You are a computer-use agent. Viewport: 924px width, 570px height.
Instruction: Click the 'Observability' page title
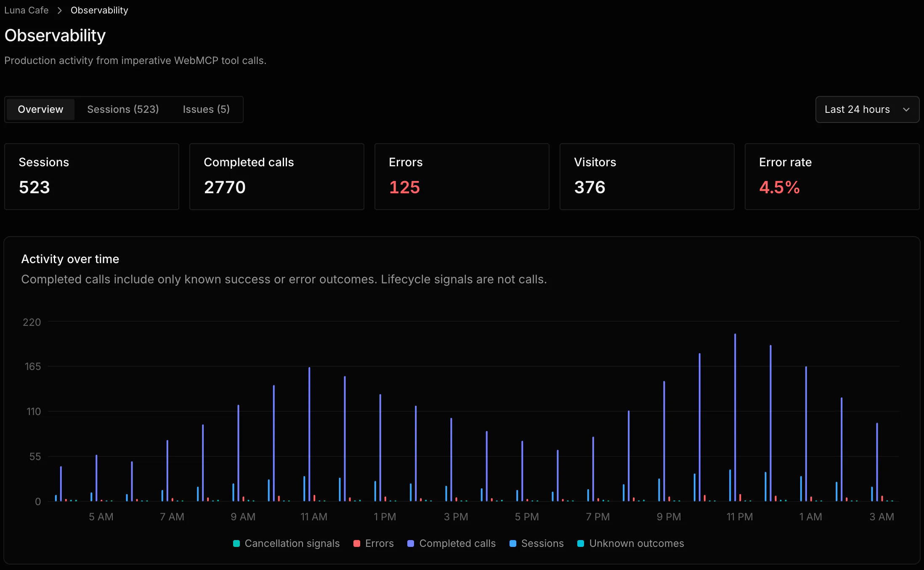(x=55, y=35)
